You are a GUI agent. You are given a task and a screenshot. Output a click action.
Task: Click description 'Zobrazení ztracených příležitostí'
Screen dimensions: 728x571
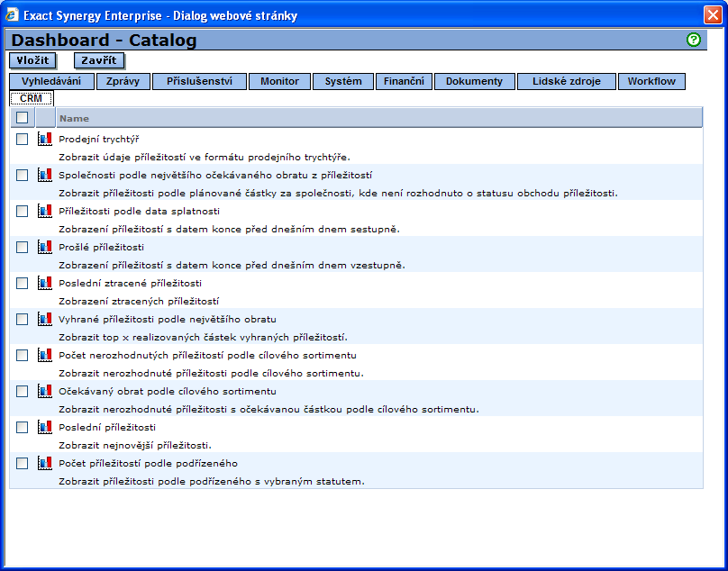(x=139, y=302)
